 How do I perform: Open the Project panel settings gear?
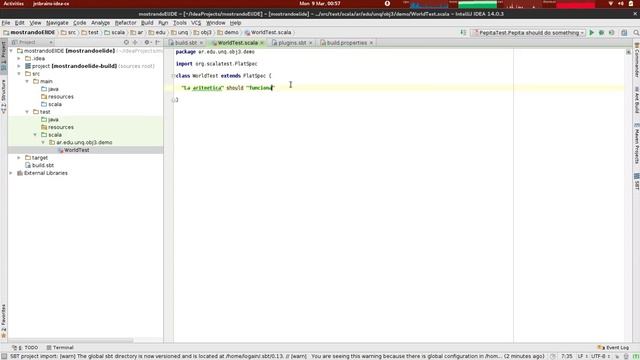point(147,42)
